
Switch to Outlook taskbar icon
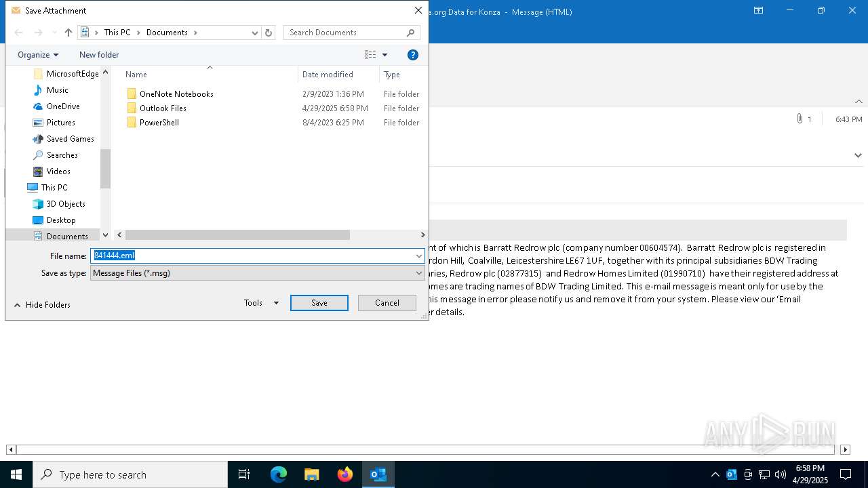378,474
